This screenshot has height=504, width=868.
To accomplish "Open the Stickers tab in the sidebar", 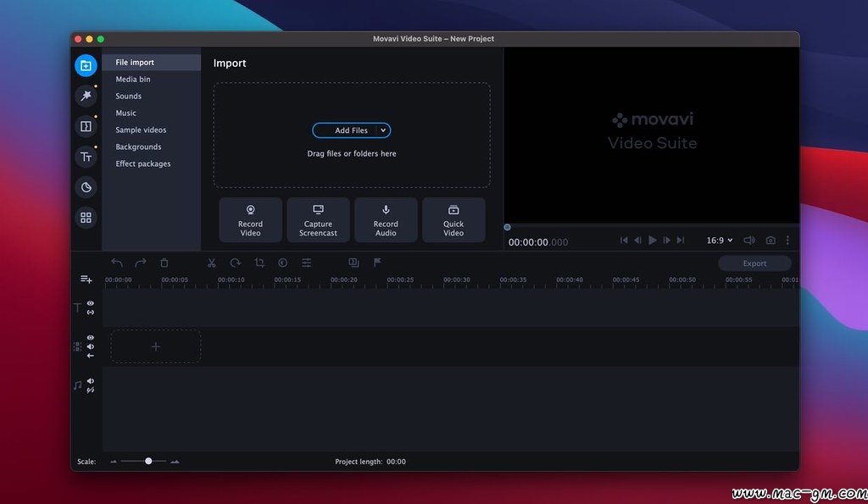I will click(86, 187).
